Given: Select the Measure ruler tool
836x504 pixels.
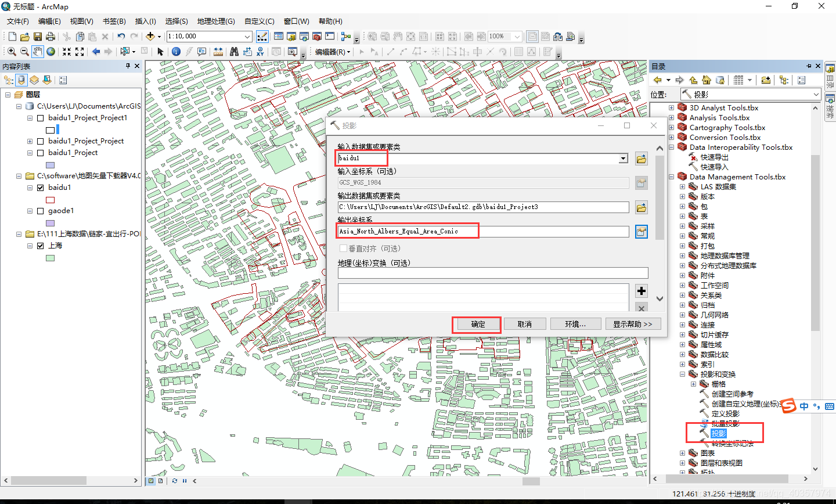Looking at the screenshot, I should click(218, 52).
